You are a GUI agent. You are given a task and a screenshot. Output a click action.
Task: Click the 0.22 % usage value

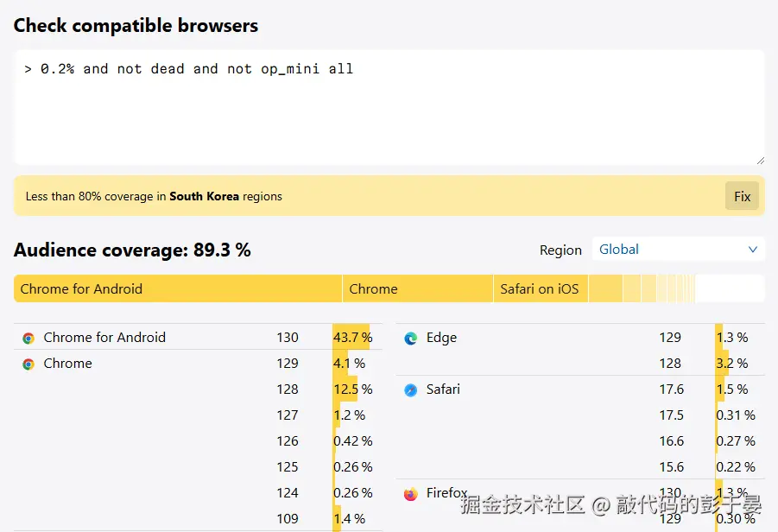pos(736,467)
